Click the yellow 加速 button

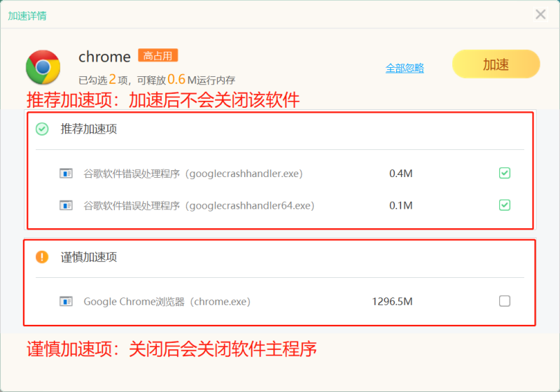(x=496, y=64)
